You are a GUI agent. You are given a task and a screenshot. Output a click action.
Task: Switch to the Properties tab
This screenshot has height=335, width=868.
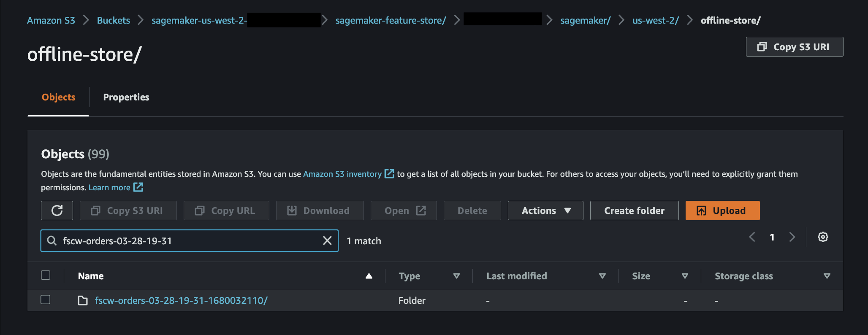coord(126,97)
